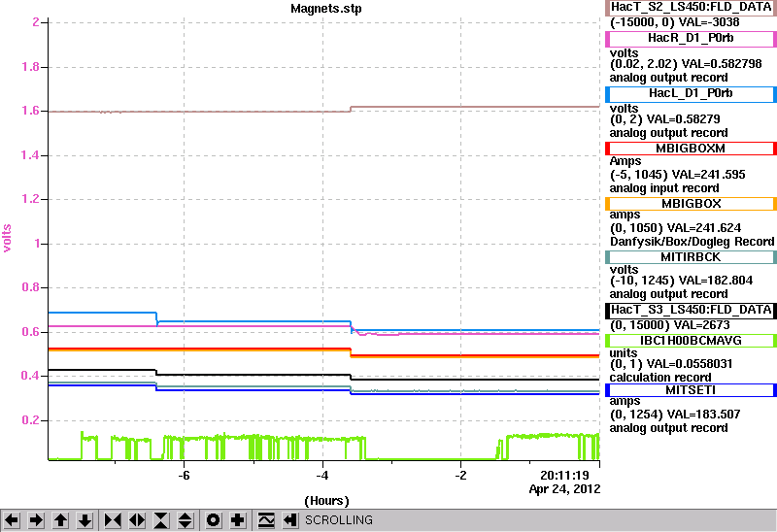Click the circle auto-scale toolbar icon

[x=214, y=520]
